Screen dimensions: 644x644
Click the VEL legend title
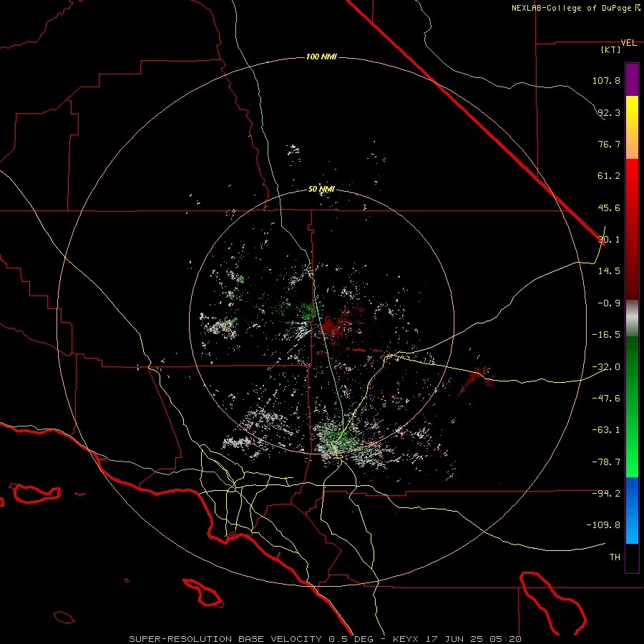(628, 43)
